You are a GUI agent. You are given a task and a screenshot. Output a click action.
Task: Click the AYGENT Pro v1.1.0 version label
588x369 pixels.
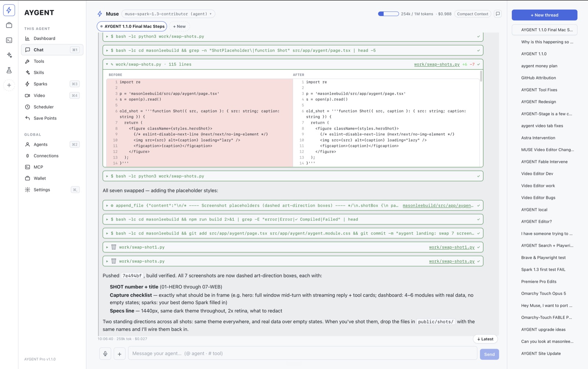pos(40,359)
